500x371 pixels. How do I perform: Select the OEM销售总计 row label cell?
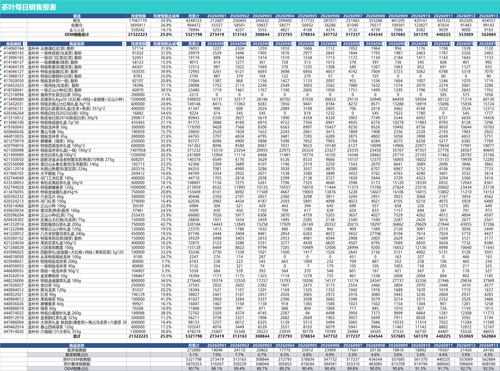(77, 34)
